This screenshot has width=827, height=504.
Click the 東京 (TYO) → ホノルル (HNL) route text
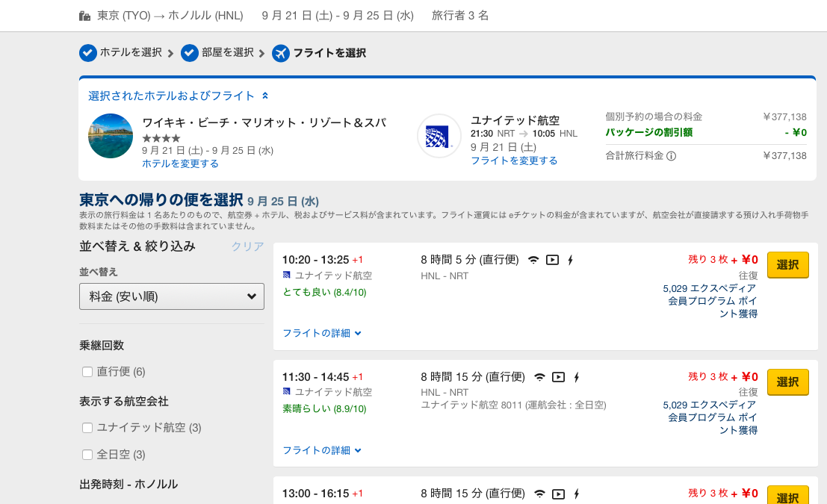pos(170,16)
